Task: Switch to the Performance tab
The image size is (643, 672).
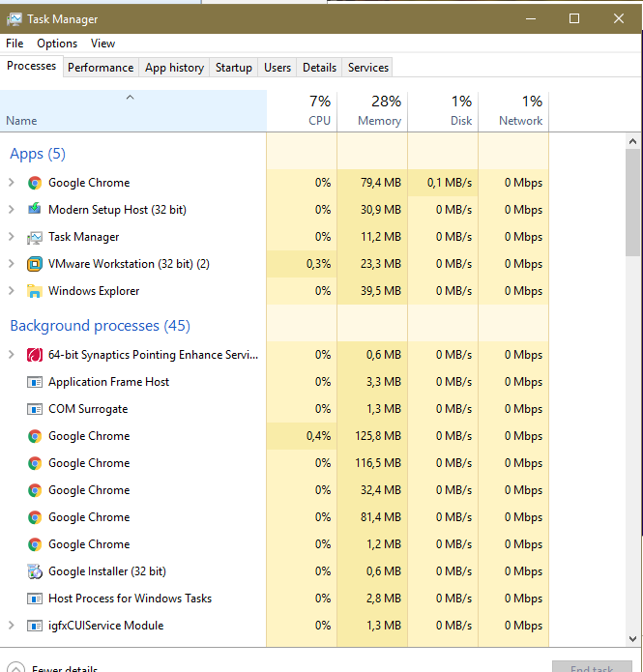Action: point(101,68)
